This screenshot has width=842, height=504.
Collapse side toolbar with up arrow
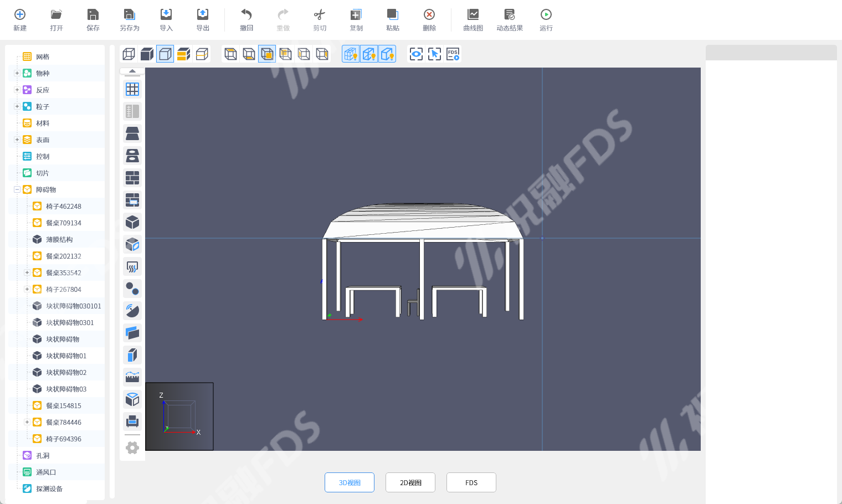click(132, 71)
